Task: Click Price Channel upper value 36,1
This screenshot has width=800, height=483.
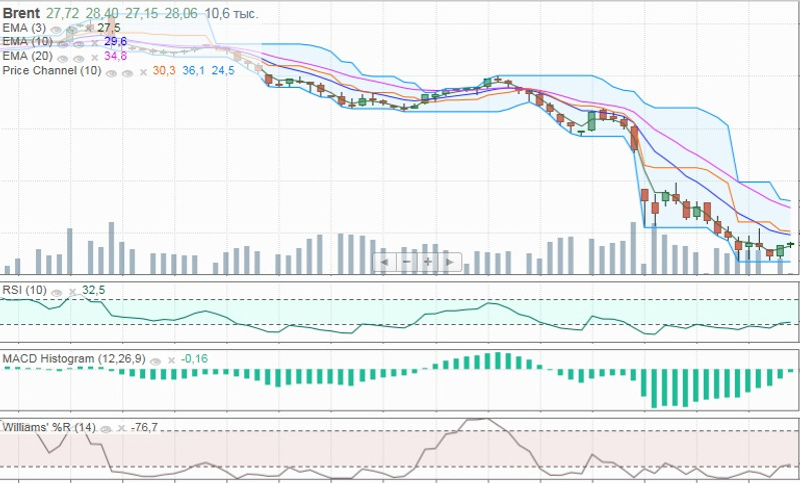Action: 193,70
